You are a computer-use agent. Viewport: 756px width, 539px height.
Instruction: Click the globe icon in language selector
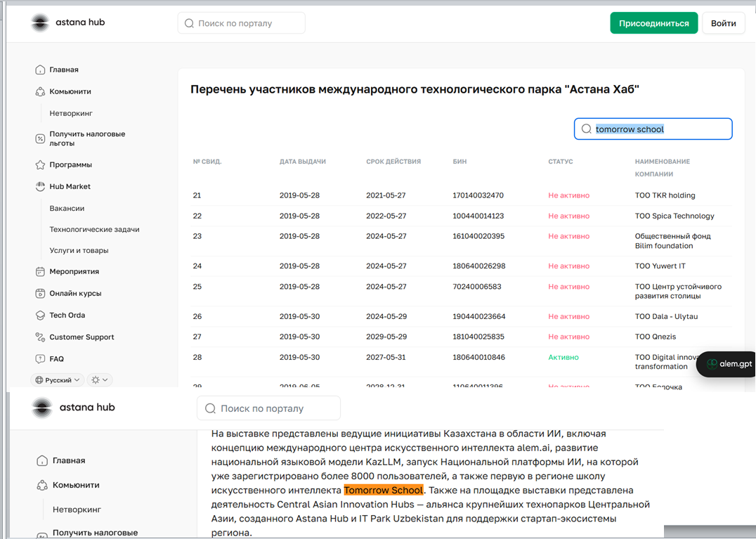[39, 380]
